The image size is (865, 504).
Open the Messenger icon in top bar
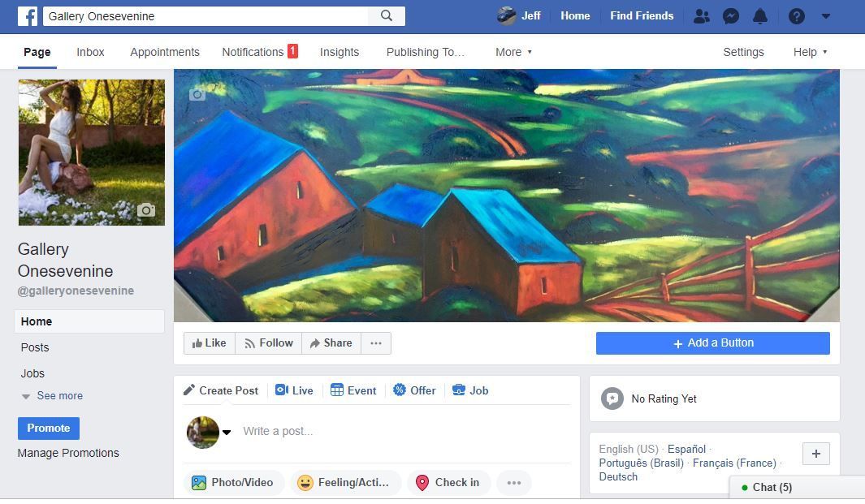(x=731, y=16)
